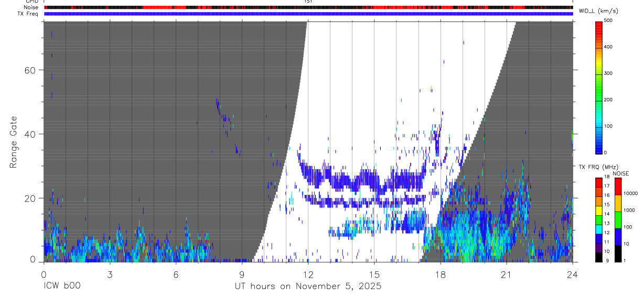Click the 100 tick on the WID colorbar
The image size is (644, 297).
point(608,126)
